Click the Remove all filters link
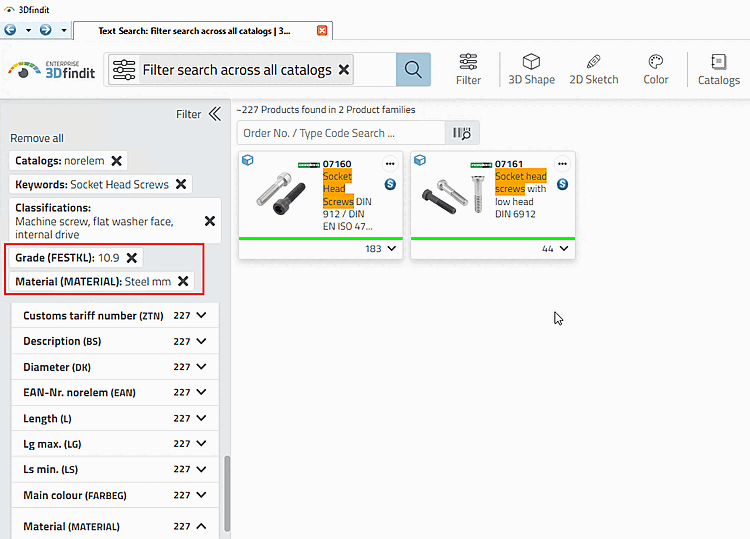 pos(37,138)
